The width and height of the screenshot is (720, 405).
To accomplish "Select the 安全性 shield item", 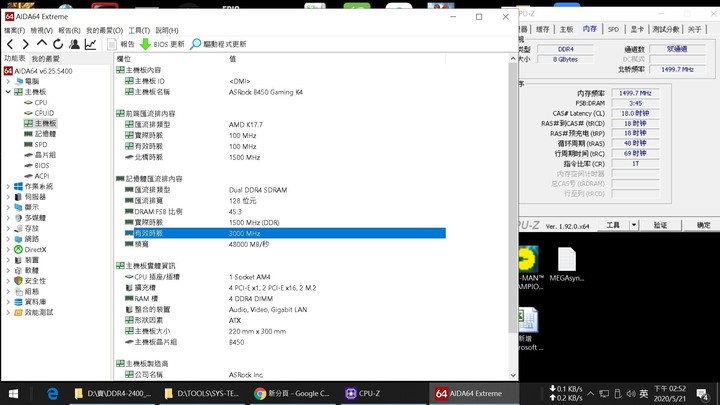I will click(x=35, y=281).
